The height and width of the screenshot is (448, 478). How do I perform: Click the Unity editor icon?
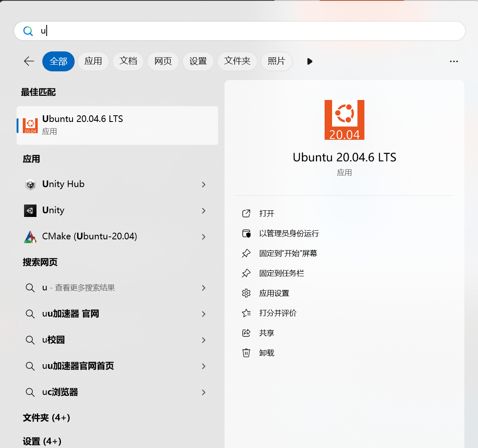[x=30, y=210]
